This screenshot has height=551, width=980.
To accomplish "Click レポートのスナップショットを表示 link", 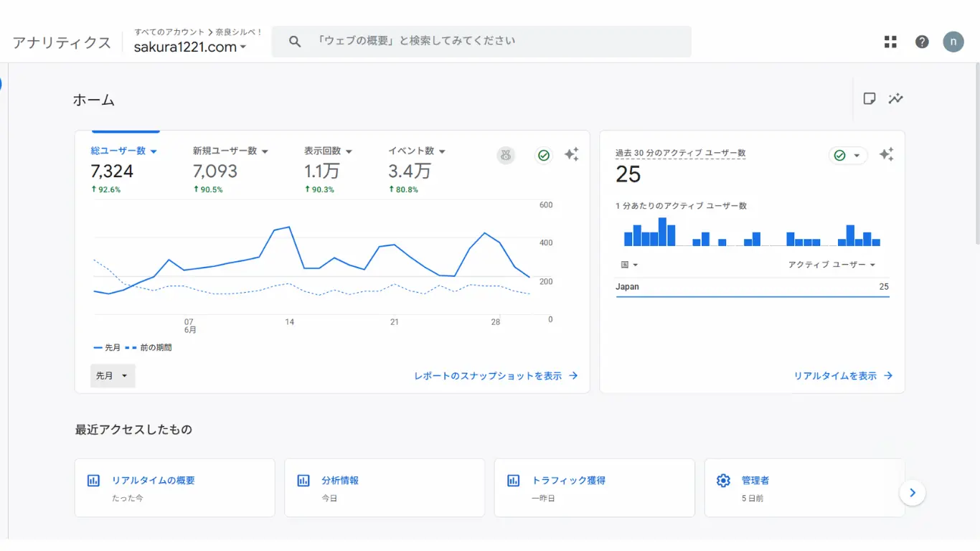I will coord(496,376).
